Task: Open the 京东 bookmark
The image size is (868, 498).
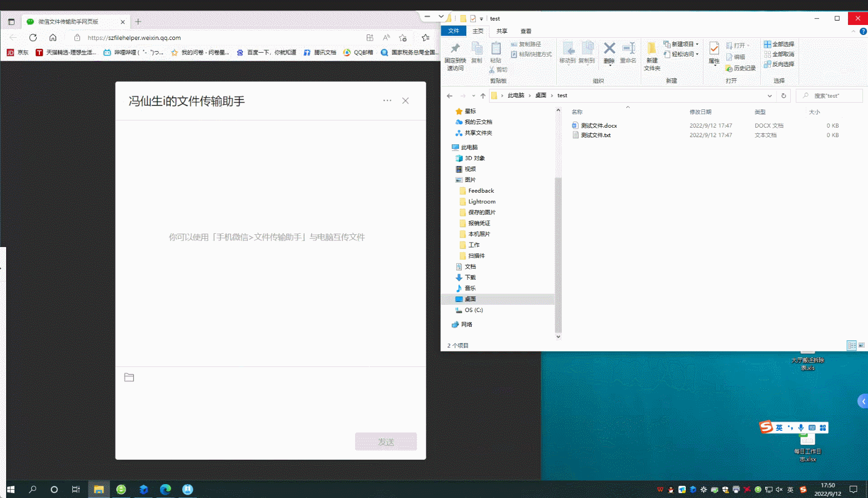Action: click(x=18, y=52)
